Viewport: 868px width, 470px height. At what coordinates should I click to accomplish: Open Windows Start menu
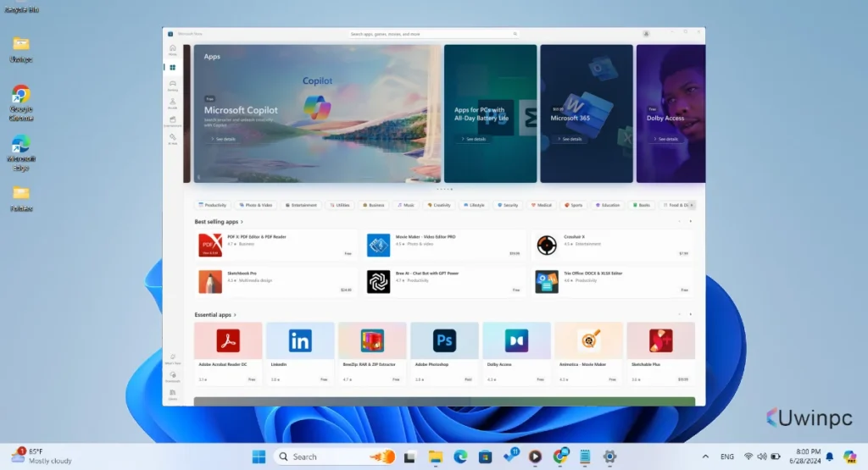[259, 456]
